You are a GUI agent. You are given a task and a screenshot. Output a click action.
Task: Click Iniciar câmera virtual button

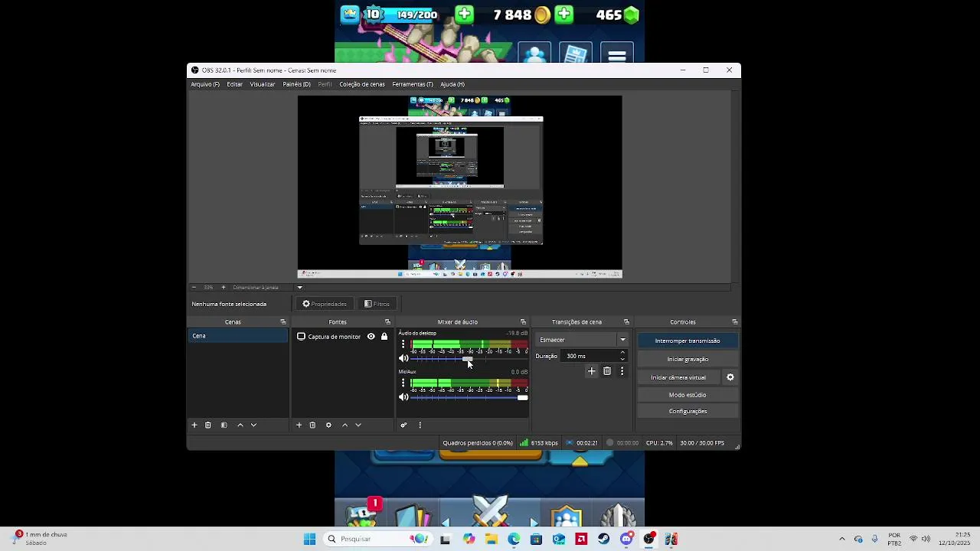[x=678, y=377]
